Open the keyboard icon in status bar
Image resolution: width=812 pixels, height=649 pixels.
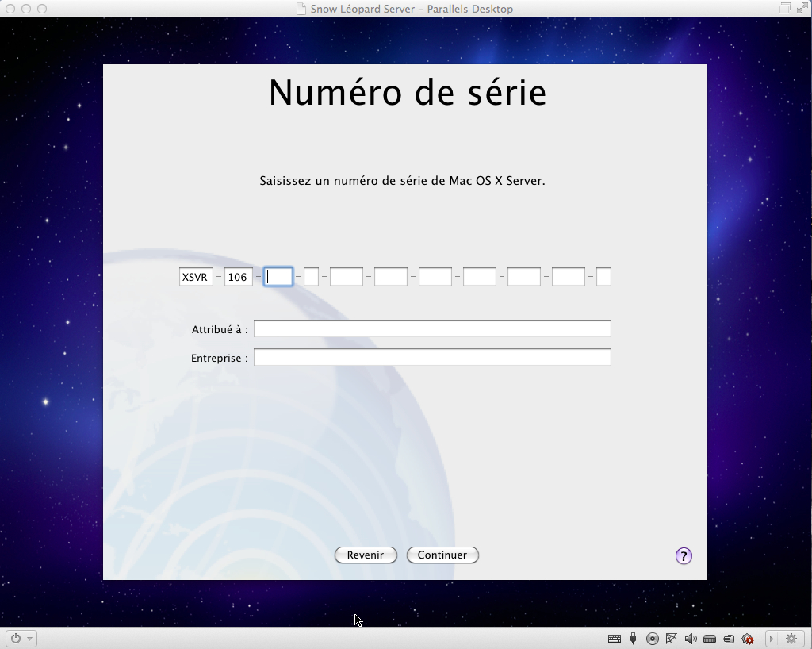pos(615,639)
